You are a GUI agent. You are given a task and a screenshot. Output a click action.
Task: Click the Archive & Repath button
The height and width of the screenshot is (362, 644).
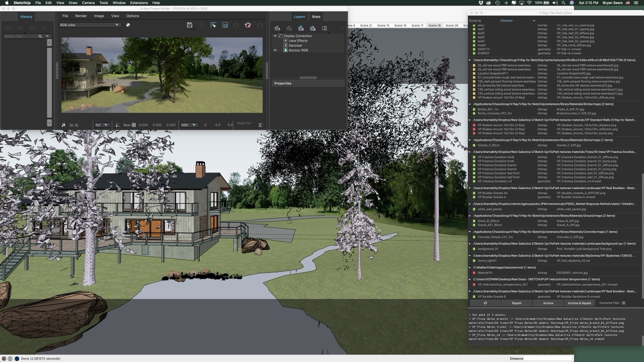[x=580, y=303]
